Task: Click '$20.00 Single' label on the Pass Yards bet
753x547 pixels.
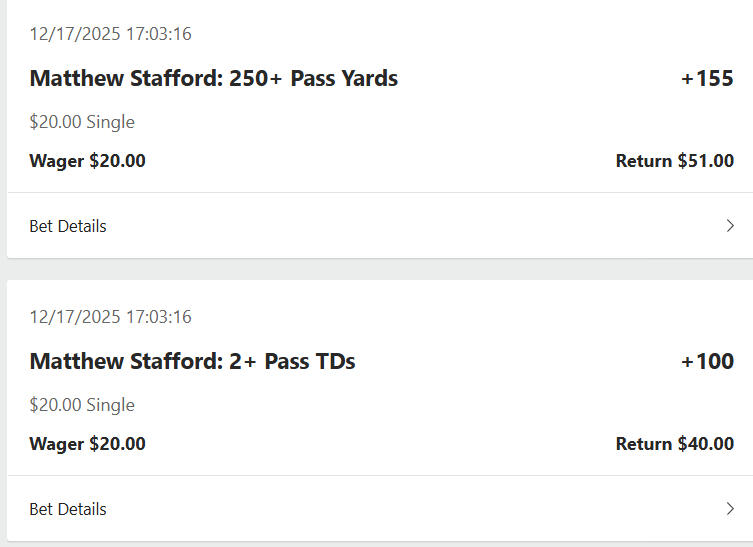Action: 82,122
